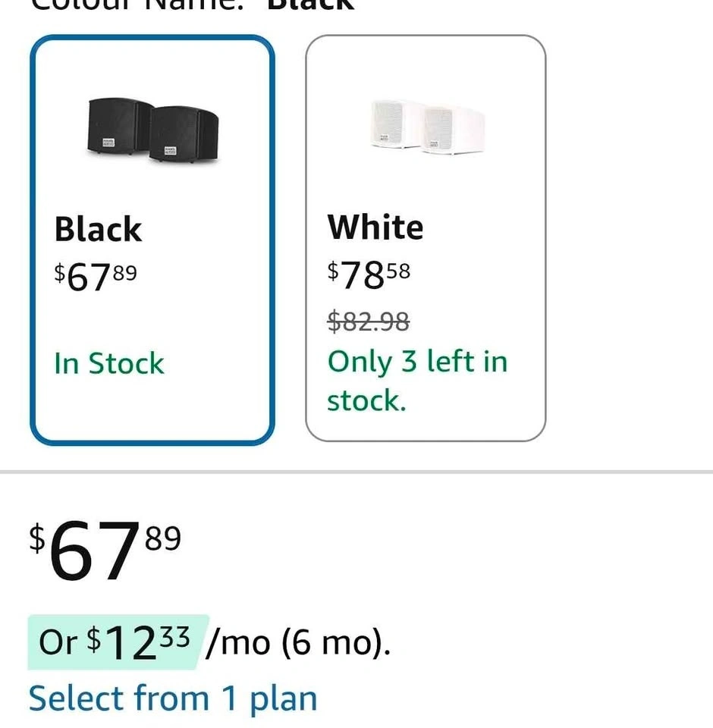Click the left speaker in the black pair

click(120, 126)
